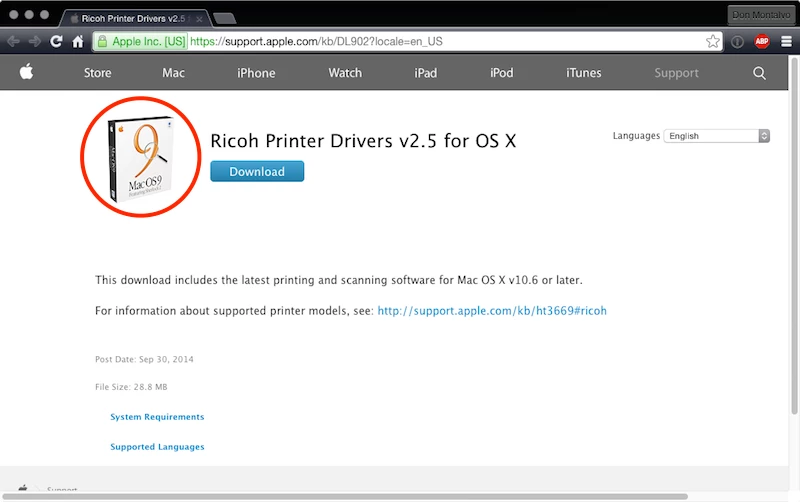Select the Ricoh Printer Drivers tab
Screen dimensions: 800x502
(135, 18)
